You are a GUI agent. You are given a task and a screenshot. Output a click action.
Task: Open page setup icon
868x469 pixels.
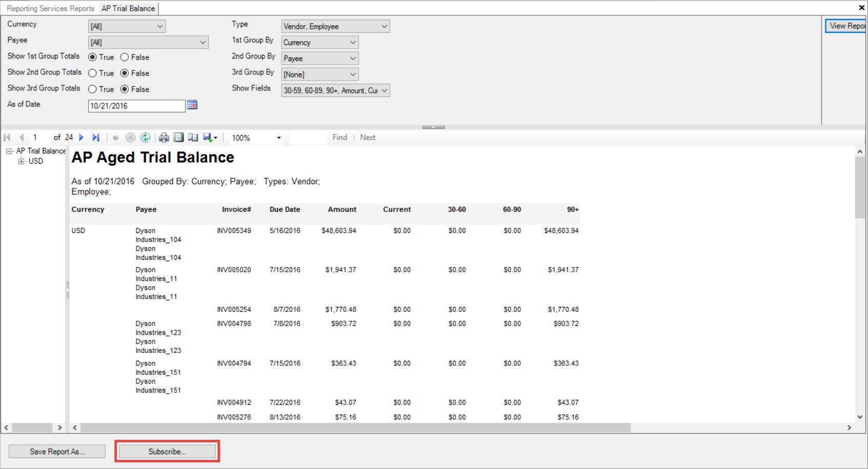click(193, 138)
